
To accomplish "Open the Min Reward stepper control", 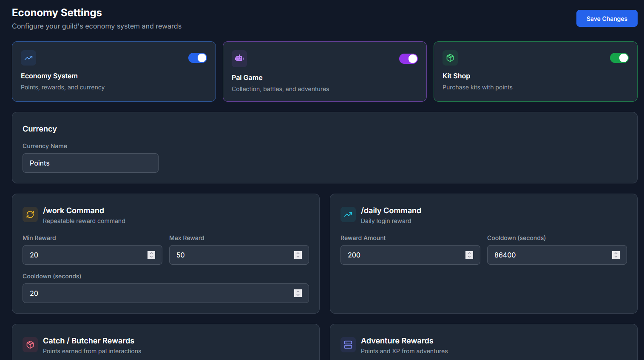I will [151, 254].
